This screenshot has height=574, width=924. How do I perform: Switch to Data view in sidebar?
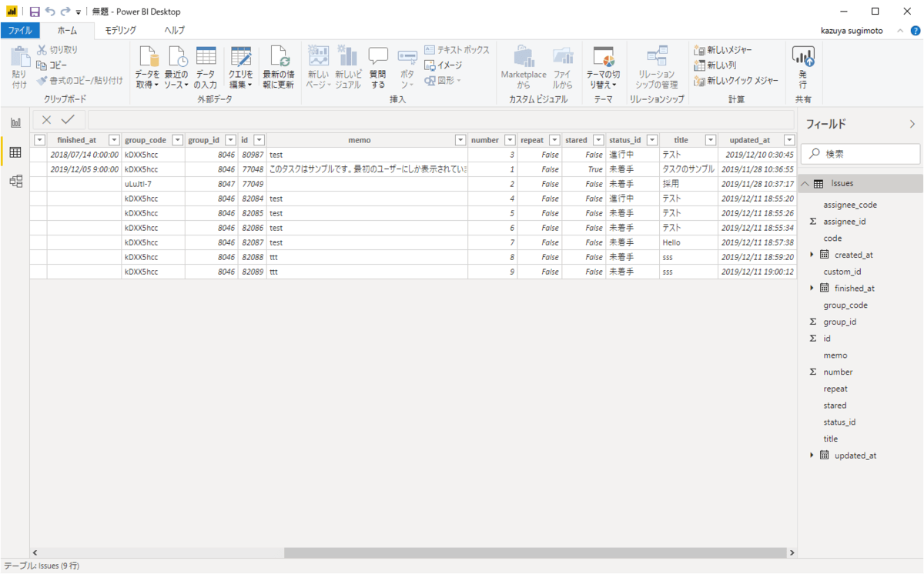pos(15,152)
